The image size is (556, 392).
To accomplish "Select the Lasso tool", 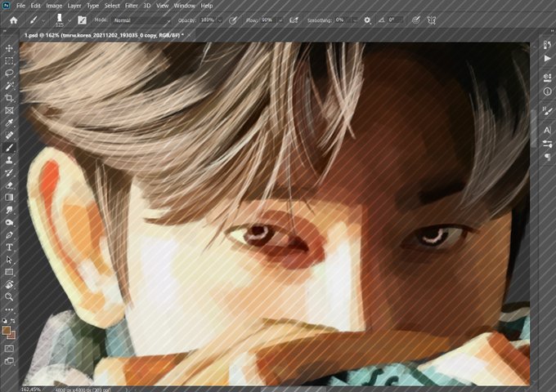I will pos(9,73).
